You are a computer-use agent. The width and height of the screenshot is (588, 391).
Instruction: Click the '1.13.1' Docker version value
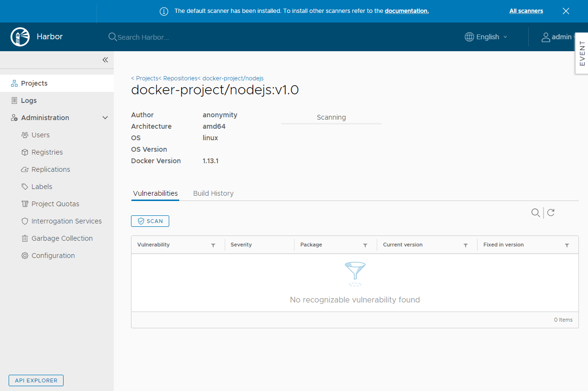click(211, 161)
